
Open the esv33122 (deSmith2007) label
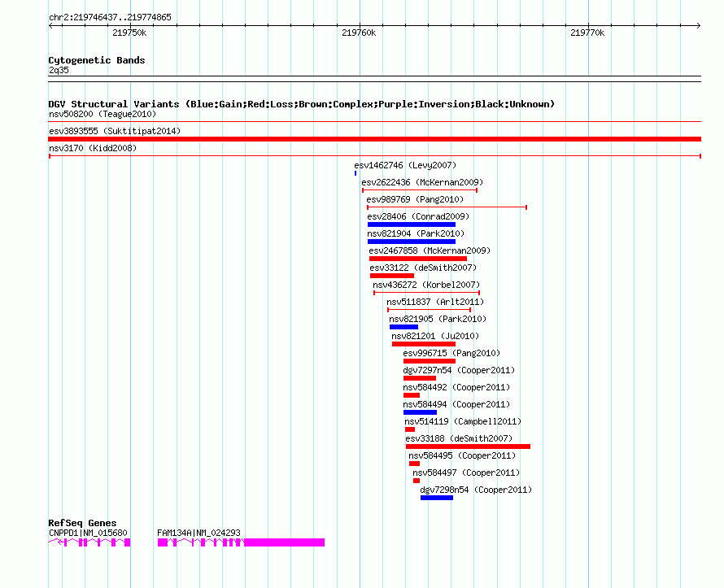pyautogui.click(x=423, y=268)
